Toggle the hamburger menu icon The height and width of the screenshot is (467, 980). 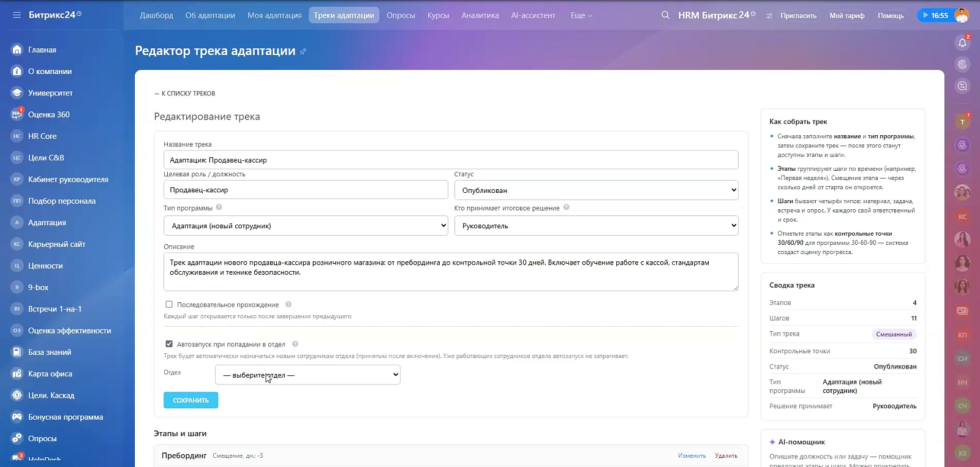[17, 15]
